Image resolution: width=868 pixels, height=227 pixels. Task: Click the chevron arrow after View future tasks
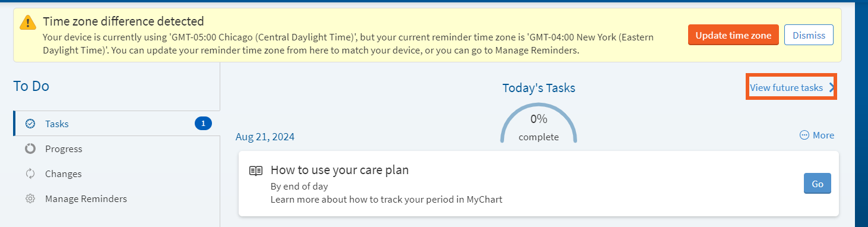click(x=831, y=87)
